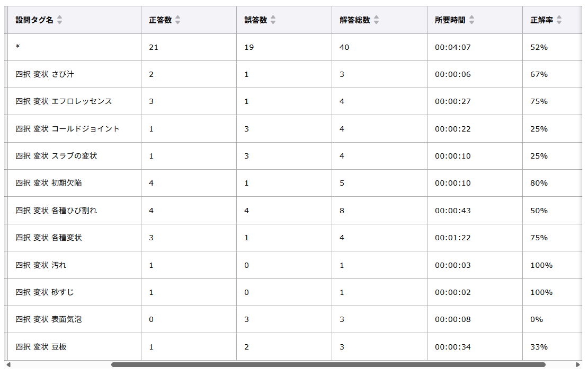Toggle sorting on the 所要時間 column header

[456, 20]
